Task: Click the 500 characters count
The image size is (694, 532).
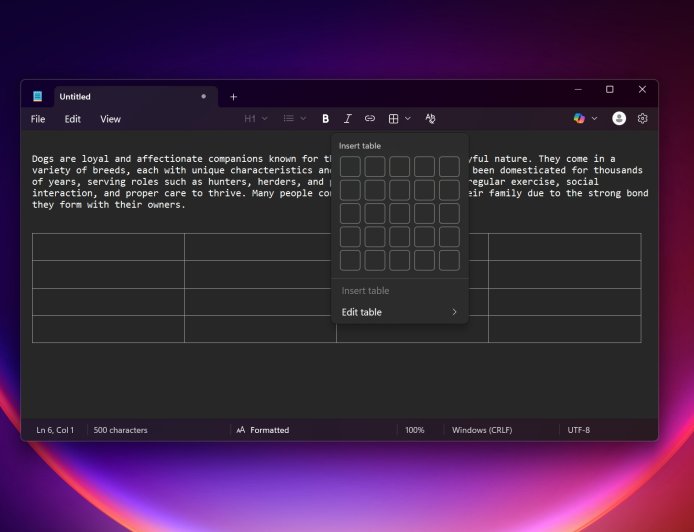Action: pyautogui.click(x=120, y=430)
